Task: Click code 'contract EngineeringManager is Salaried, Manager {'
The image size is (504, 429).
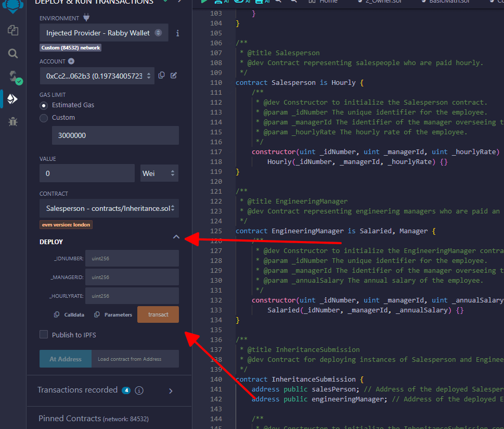Action: 335,231
